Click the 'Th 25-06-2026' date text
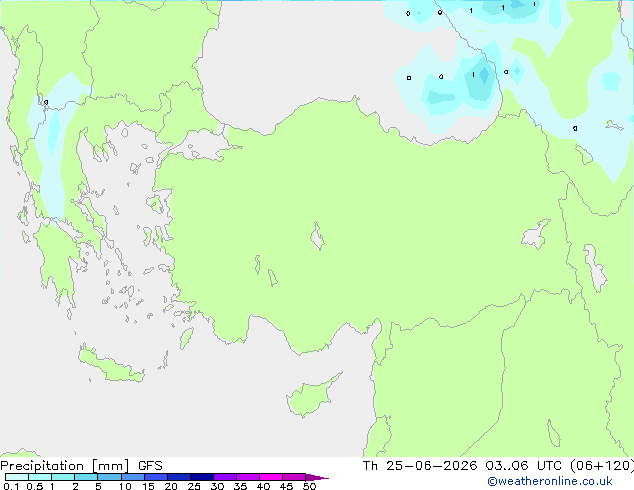The height and width of the screenshot is (490, 634). [420, 466]
